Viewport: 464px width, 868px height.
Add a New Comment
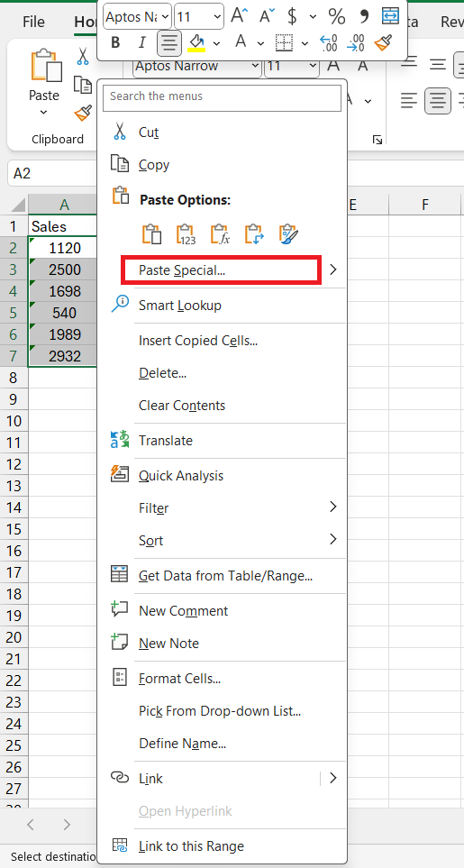click(x=183, y=610)
